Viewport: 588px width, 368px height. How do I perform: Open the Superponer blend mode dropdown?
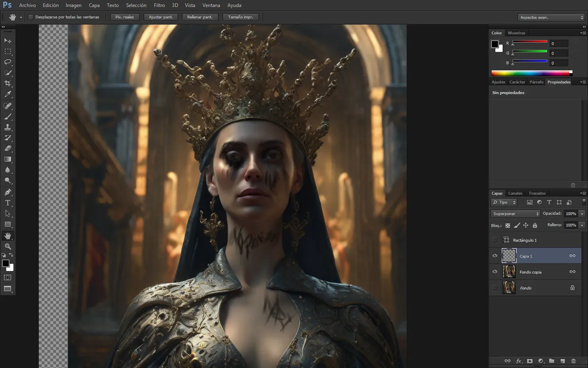[515, 214]
